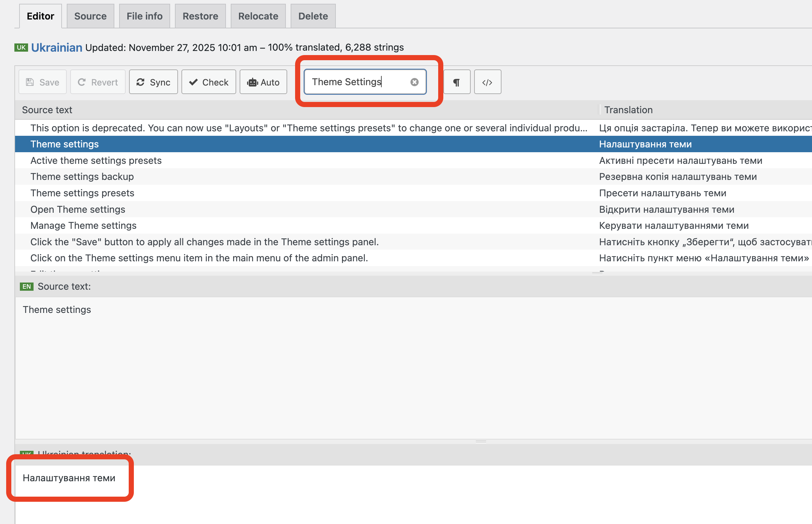Toggle invisible characters paragraph icon
Image resolution: width=812 pixels, height=524 pixels.
pos(456,82)
